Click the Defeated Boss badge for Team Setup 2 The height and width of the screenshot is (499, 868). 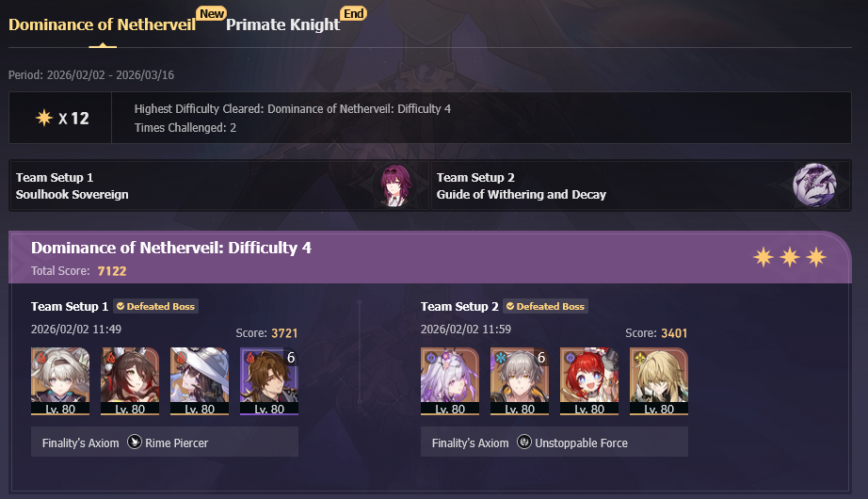546,306
